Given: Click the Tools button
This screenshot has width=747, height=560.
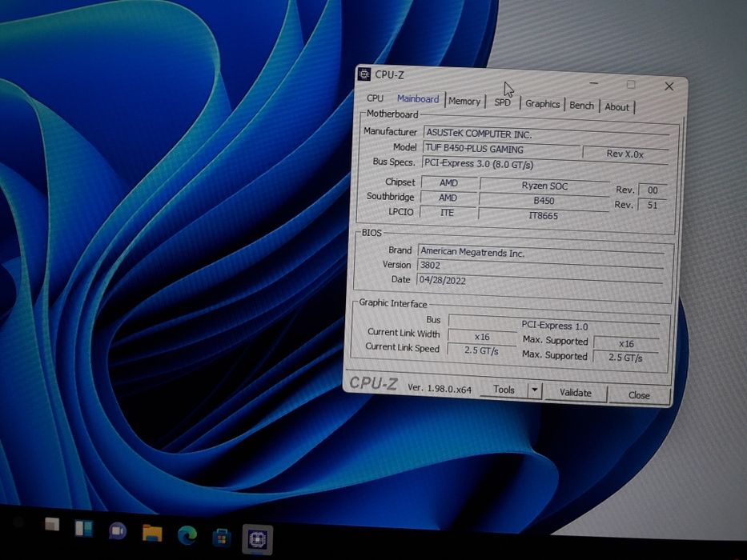Looking at the screenshot, I should point(504,390).
